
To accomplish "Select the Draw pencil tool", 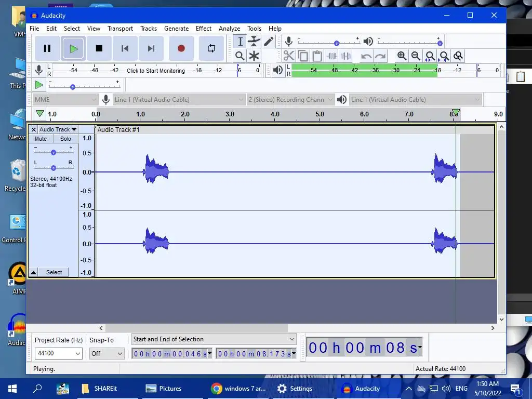I will pos(269,42).
